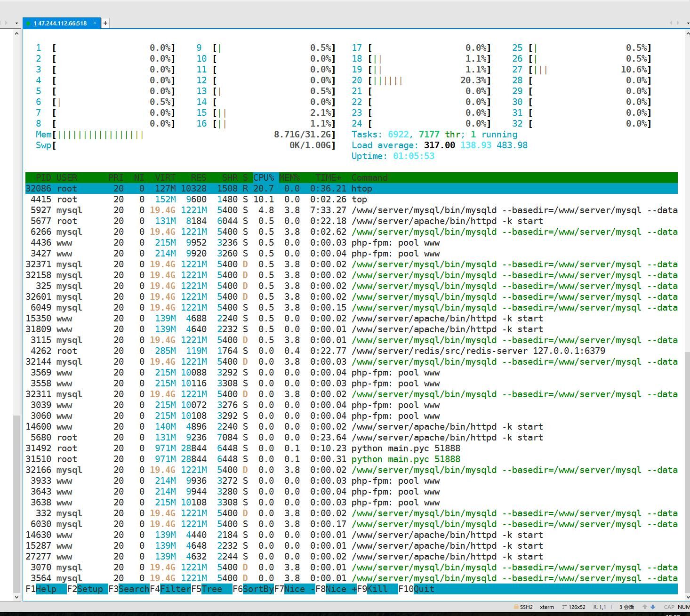This screenshot has height=616, width=690.
Task: Select php-fpm row PID 3427
Action: point(352,254)
